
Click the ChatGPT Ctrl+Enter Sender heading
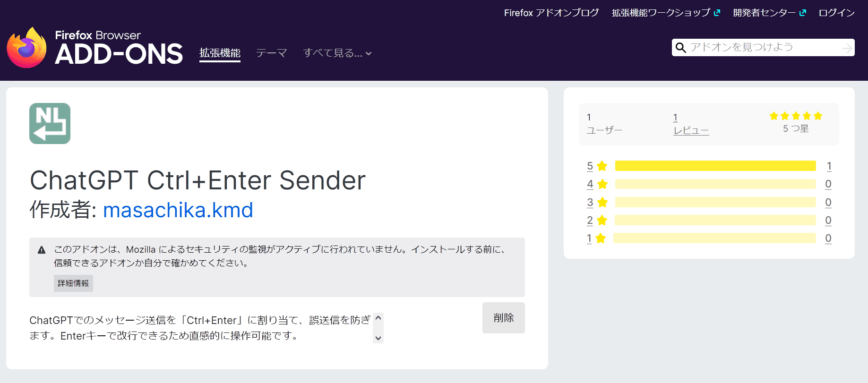(198, 180)
